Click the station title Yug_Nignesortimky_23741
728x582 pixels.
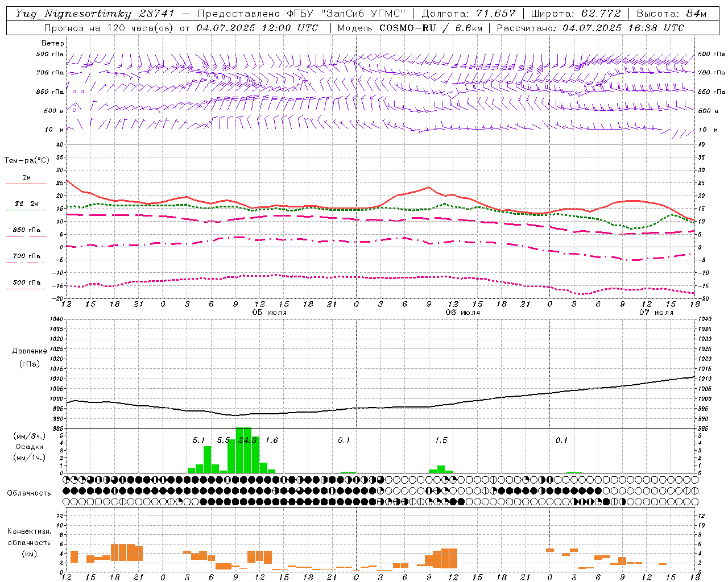point(95,14)
